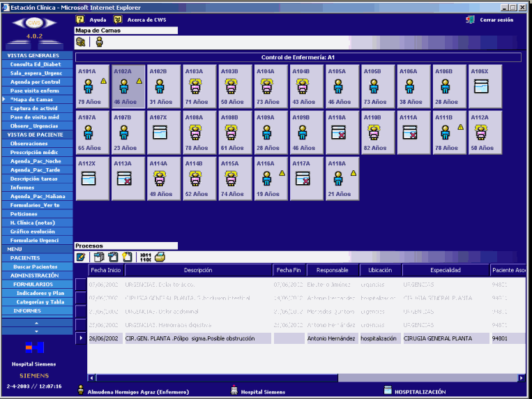This screenshot has height=399, width=532.
Task: Expand the PACIENTES menu section
Action: coord(25,257)
